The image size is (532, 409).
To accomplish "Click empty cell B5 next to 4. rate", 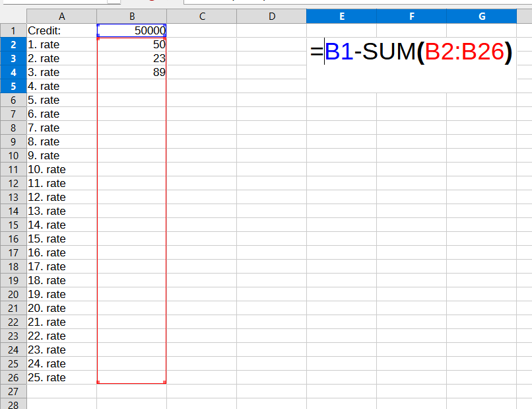I will click(x=131, y=86).
